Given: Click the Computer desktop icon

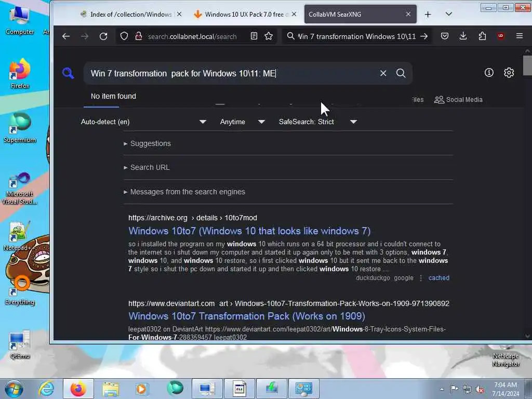Looking at the screenshot, I should click(x=20, y=20).
